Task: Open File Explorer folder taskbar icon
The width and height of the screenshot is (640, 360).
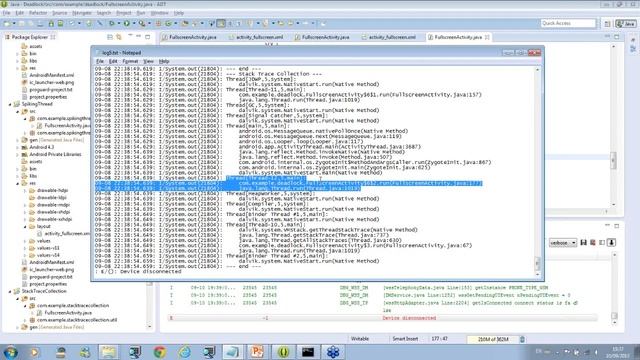Action: click(x=108, y=352)
